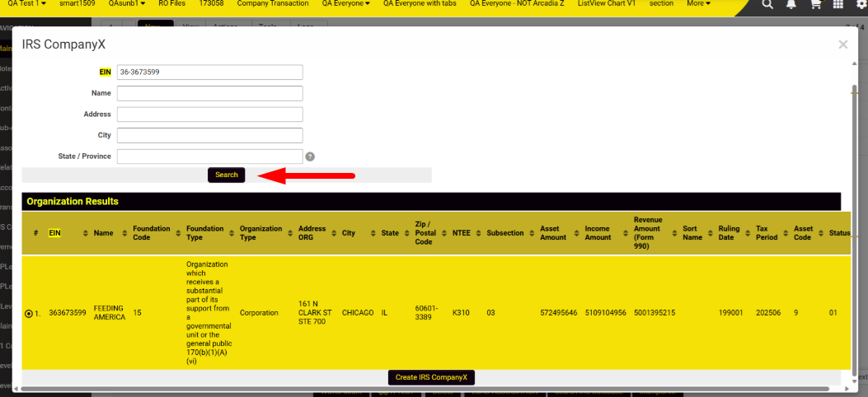Click the CHICAGO city cell
Screen dimensions: 868x397
coord(358,313)
